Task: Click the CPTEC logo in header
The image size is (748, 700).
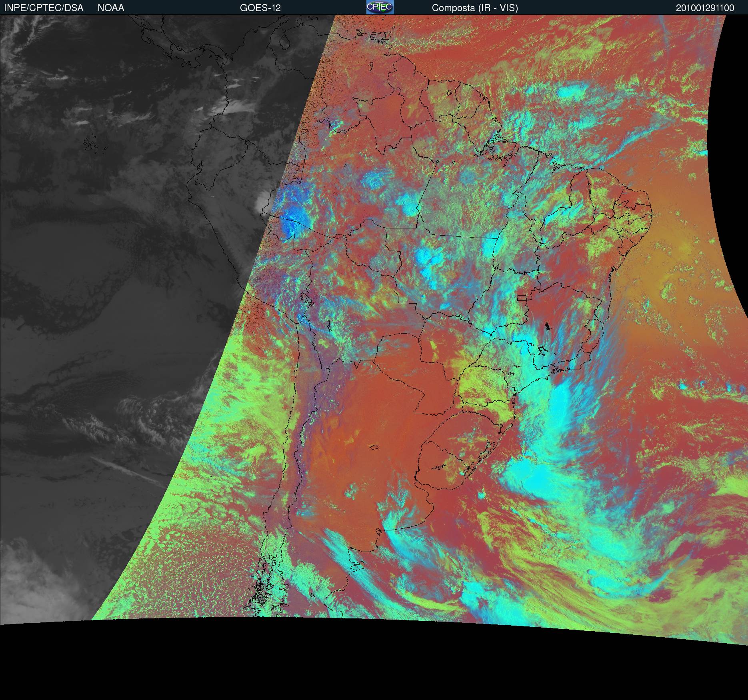Action: click(380, 7)
